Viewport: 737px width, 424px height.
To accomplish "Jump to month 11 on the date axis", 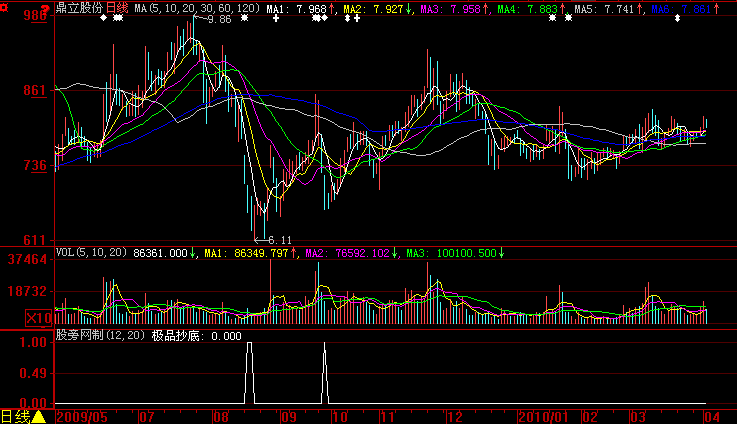I will tap(388, 417).
